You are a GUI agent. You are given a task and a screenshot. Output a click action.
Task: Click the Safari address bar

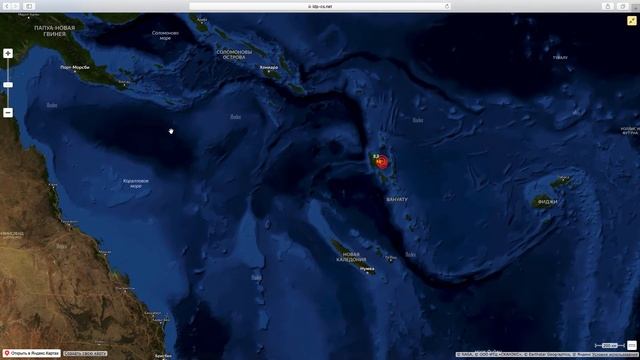click(x=320, y=6)
